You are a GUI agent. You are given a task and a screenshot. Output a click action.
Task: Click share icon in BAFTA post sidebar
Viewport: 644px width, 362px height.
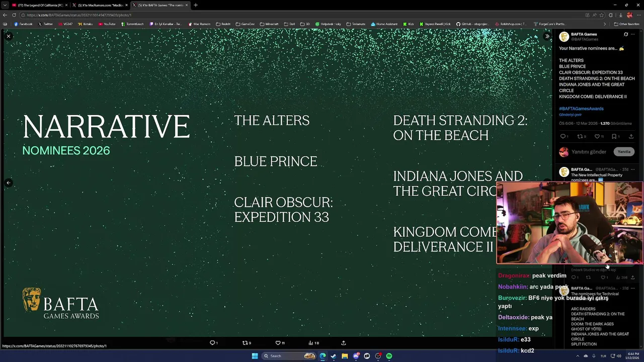631,136
